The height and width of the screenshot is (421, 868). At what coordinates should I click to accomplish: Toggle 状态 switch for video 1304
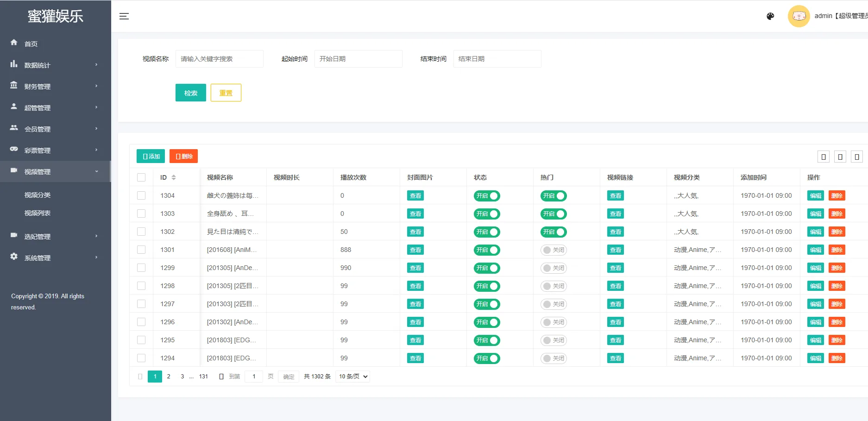point(486,196)
